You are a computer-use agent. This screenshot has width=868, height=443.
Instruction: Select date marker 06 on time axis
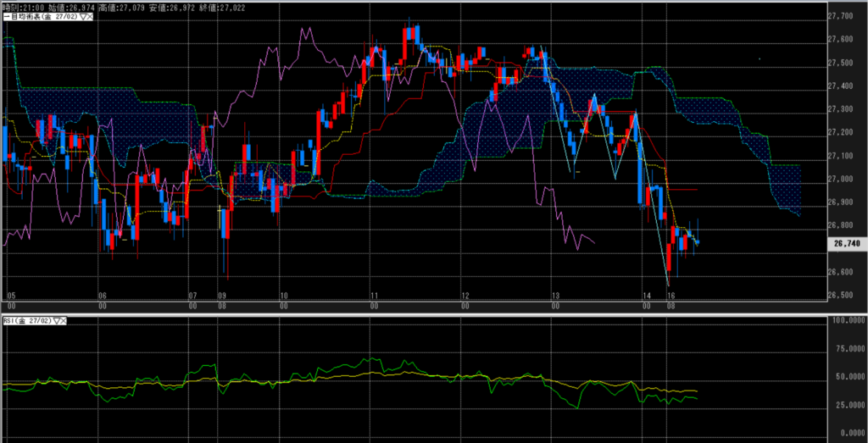102,295
